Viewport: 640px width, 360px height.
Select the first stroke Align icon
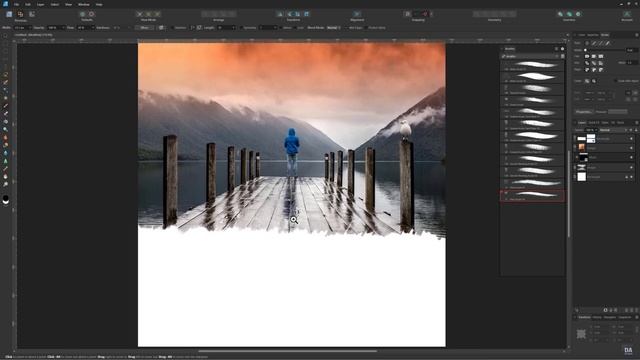[x=587, y=70]
